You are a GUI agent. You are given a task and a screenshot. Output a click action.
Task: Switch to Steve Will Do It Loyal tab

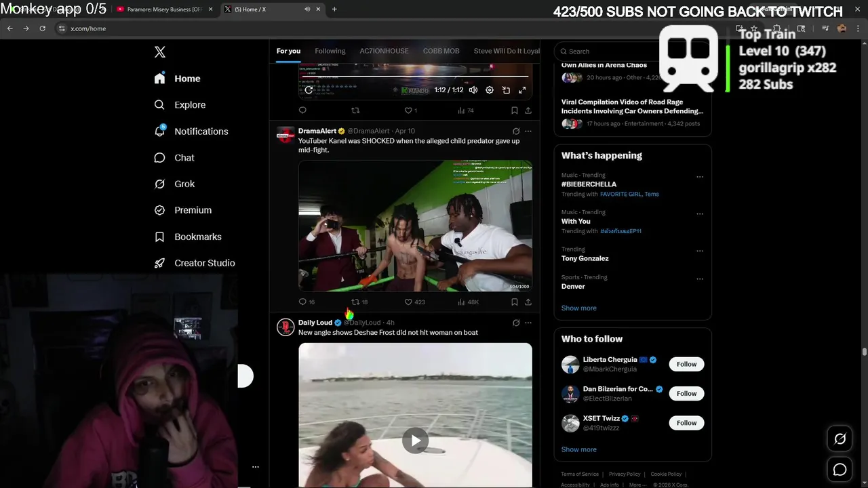(507, 51)
